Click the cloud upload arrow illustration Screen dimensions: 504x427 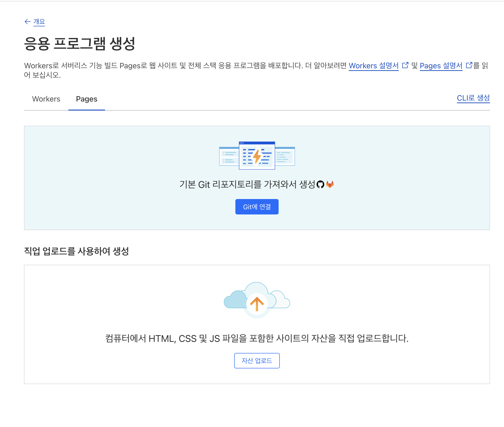(257, 304)
